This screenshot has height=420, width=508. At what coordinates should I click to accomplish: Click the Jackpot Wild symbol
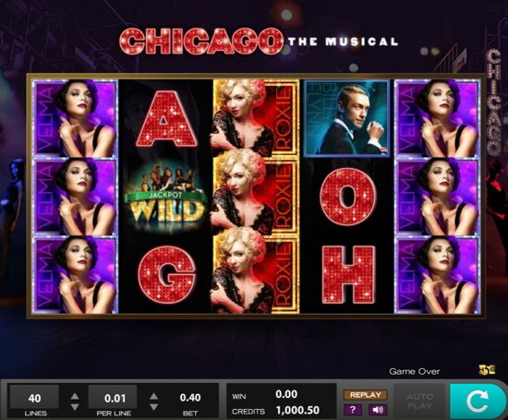165,197
